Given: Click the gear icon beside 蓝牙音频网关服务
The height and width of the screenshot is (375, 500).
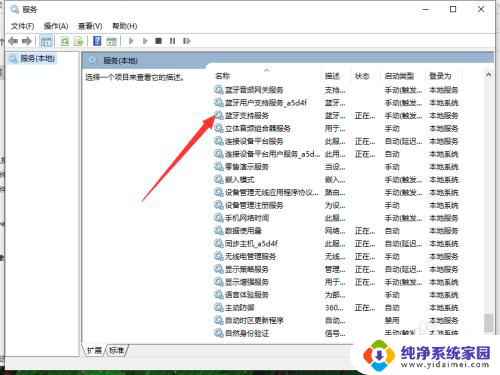Looking at the screenshot, I should click(x=219, y=90).
